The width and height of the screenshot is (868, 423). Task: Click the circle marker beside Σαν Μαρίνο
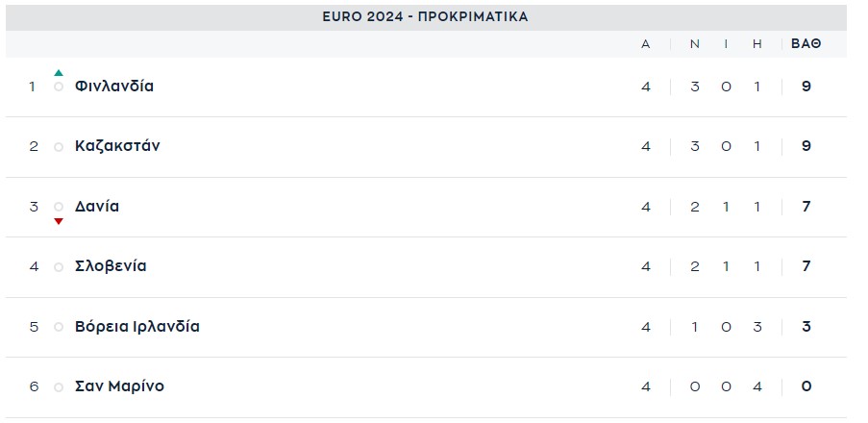[59, 387]
